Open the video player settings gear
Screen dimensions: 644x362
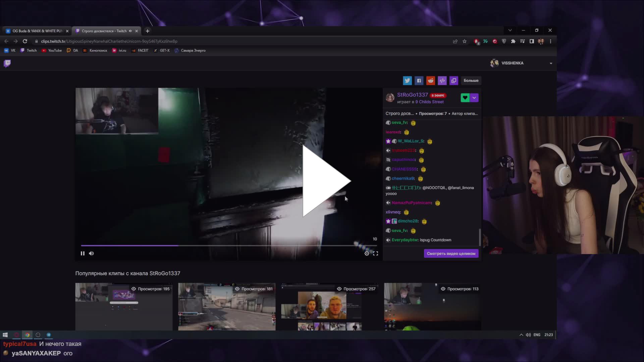tap(367, 253)
